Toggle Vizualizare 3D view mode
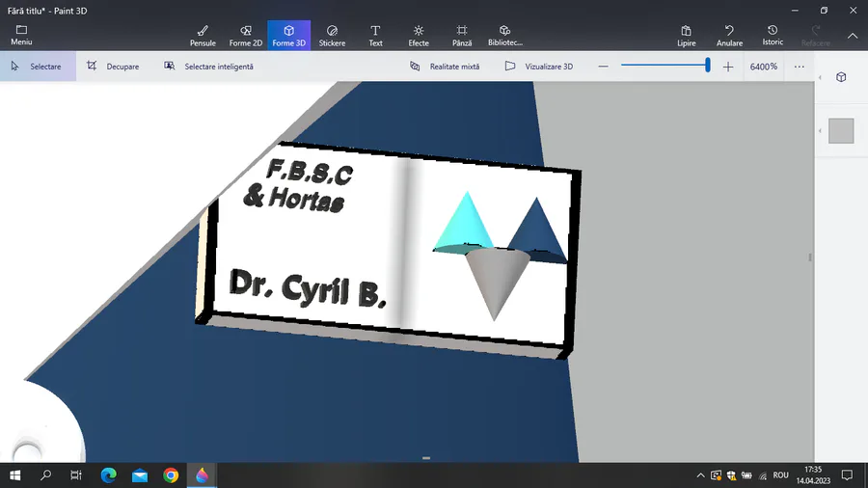This screenshot has width=868, height=488. pos(538,67)
